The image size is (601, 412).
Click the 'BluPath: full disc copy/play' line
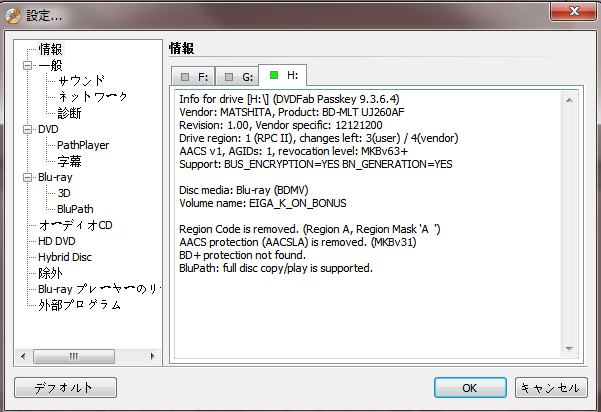pyautogui.click(x=276, y=268)
